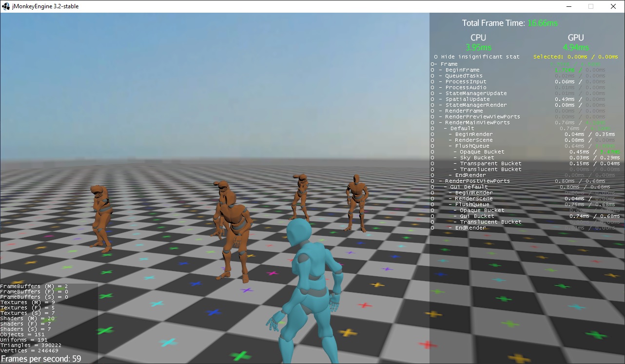This screenshot has height=364, width=625.
Task: Toggle the O marker next to ProcessInput
Action: click(432, 81)
